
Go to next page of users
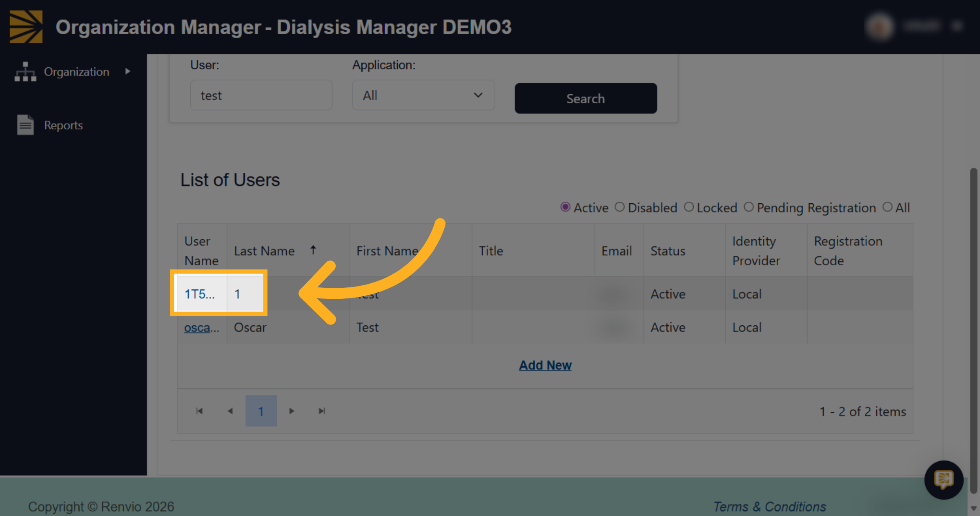click(x=292, y=411)
